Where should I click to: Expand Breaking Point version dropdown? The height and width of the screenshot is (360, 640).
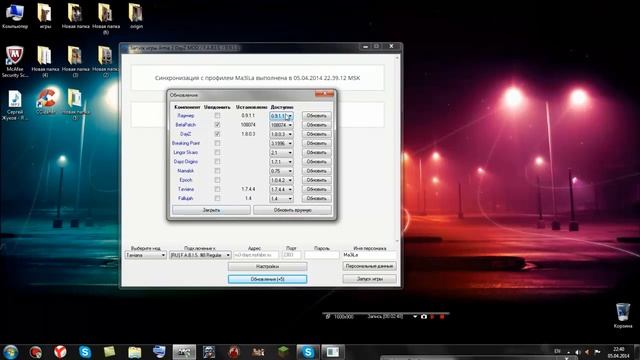(x=281, y=143)
